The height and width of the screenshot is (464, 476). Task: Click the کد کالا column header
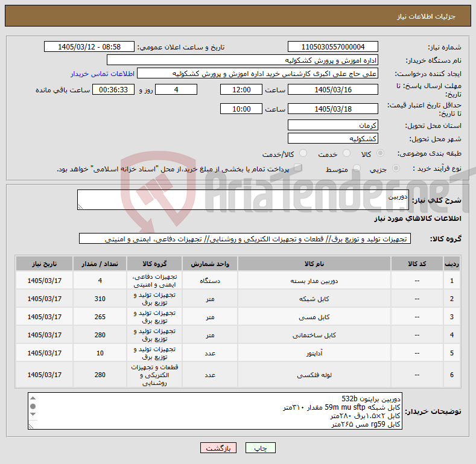click(417, 264)
